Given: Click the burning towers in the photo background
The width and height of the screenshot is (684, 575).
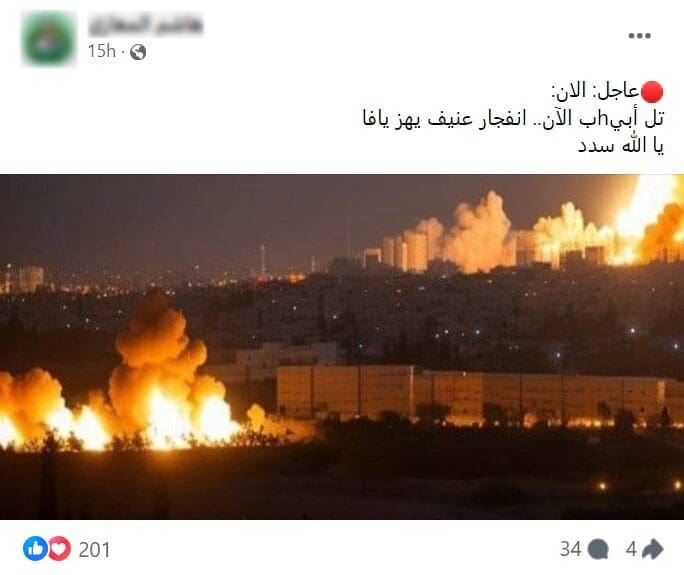Looking at the screenshot, I should [x=523, y=227].
